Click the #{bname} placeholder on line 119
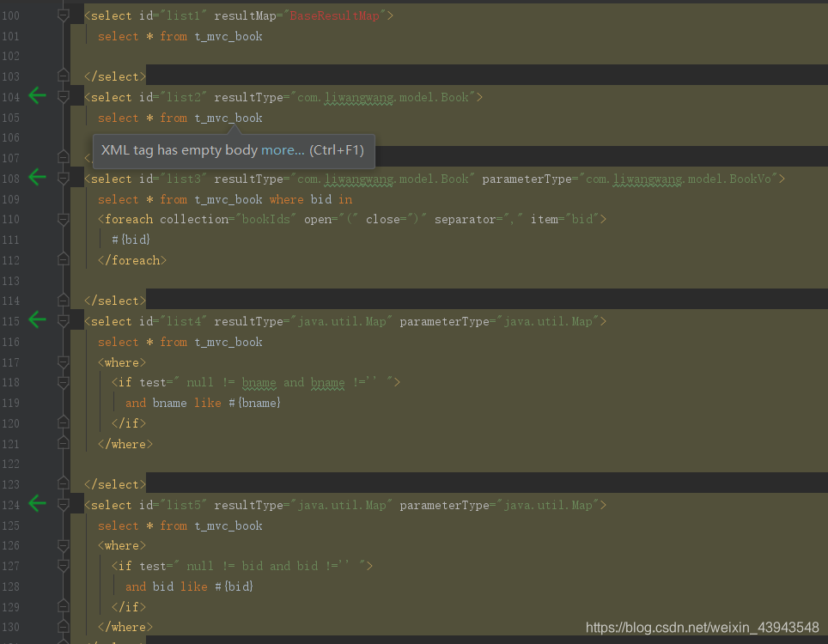Screen dimensions: 828x644 (x=254, y=403)
